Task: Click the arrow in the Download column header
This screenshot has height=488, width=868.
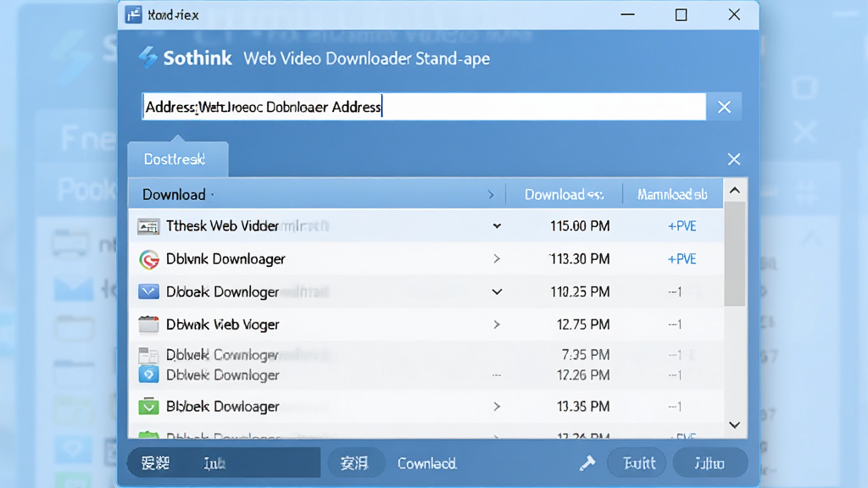Action: [x=491, y=195]
